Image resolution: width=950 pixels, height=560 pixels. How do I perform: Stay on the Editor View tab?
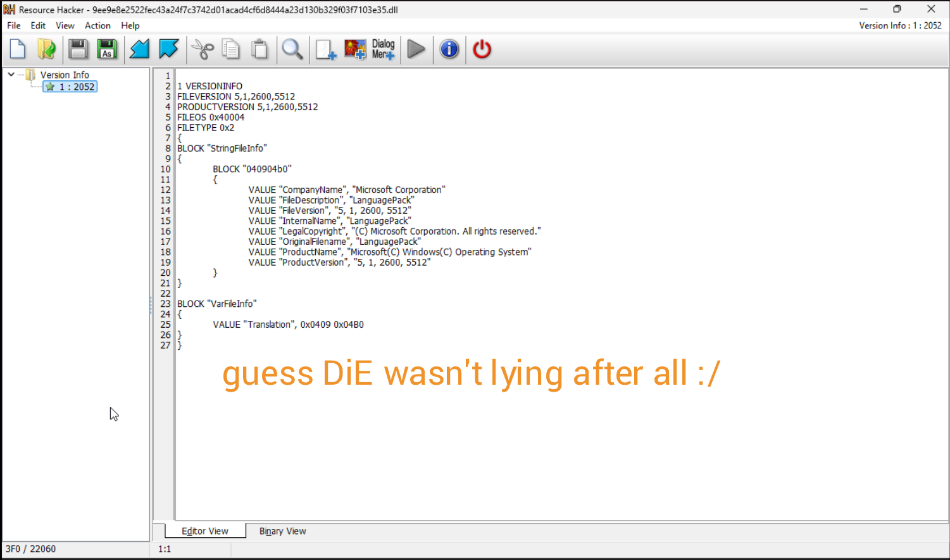(x=204, y=531)
